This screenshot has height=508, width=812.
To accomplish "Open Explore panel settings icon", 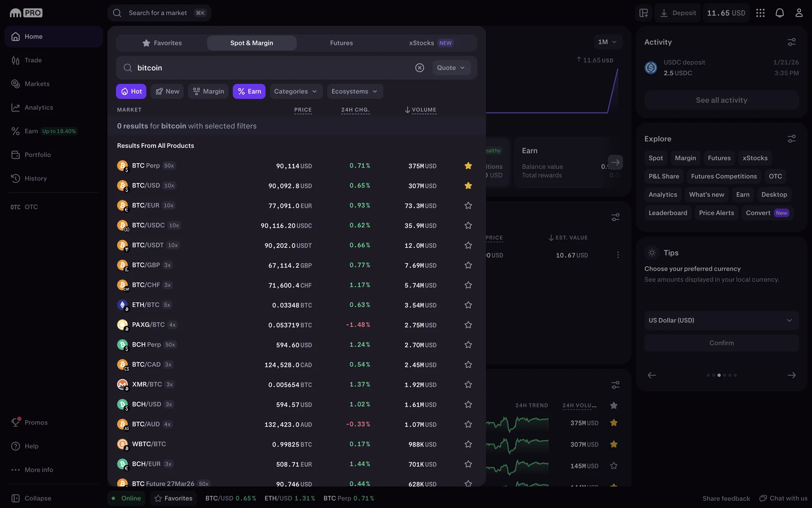I will (x=791, y=139).
